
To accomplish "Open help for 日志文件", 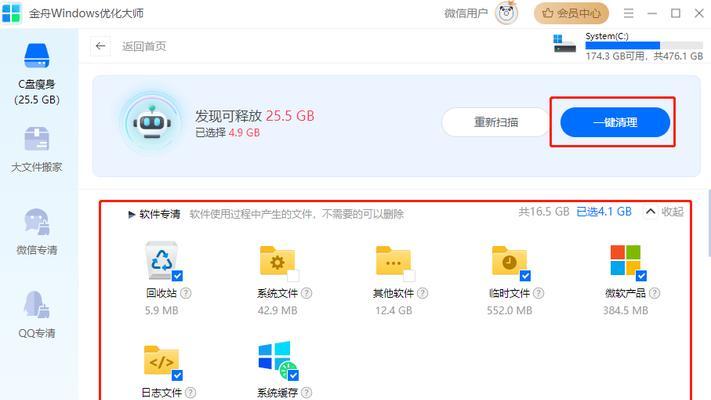I will 191,393.
